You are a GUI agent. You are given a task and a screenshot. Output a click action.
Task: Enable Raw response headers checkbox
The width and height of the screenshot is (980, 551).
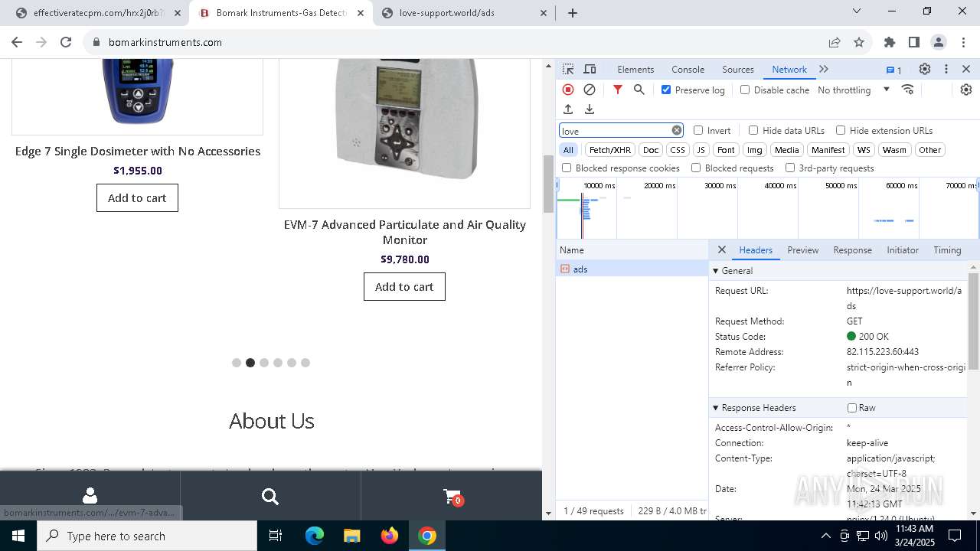[x=852, y=408]
